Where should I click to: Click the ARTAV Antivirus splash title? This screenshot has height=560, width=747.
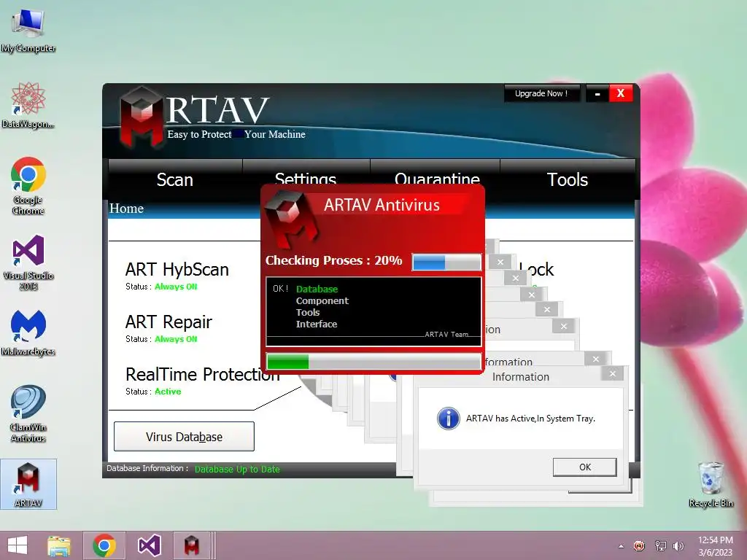pos(382,205)
